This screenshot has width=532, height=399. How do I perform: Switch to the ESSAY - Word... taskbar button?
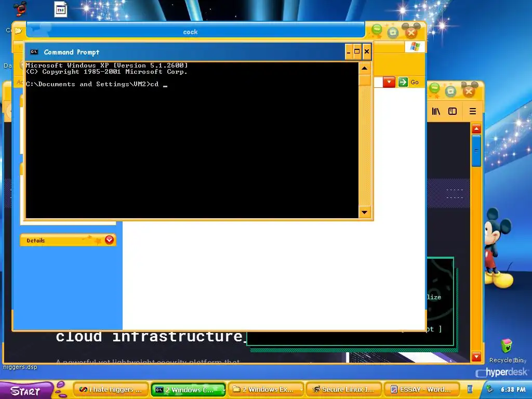(x=421, y=390)
